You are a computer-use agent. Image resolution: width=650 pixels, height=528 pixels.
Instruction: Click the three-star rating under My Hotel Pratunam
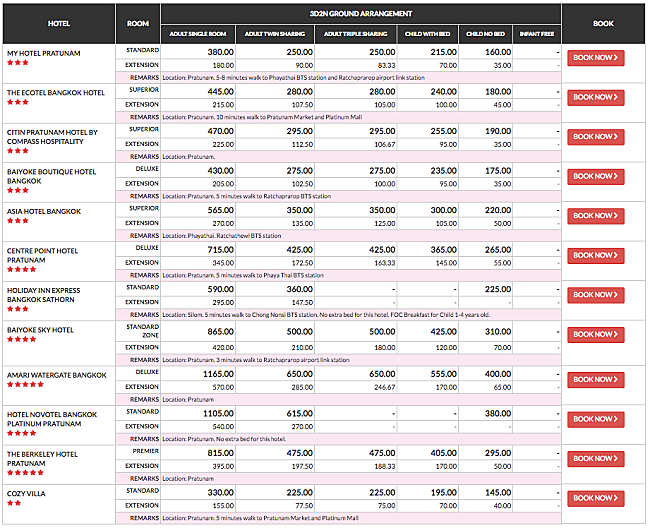[18, 63]
